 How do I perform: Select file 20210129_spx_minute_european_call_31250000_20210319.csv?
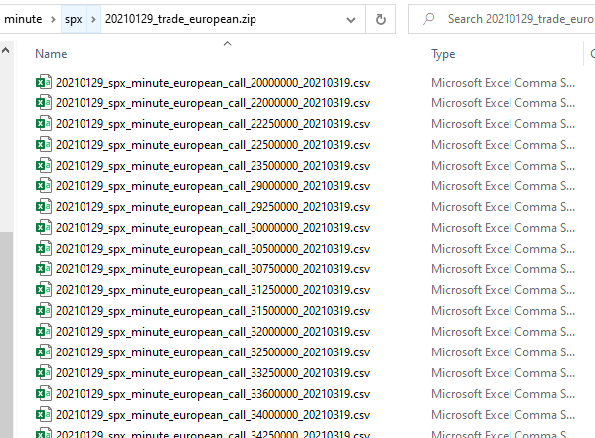point(213,290)
